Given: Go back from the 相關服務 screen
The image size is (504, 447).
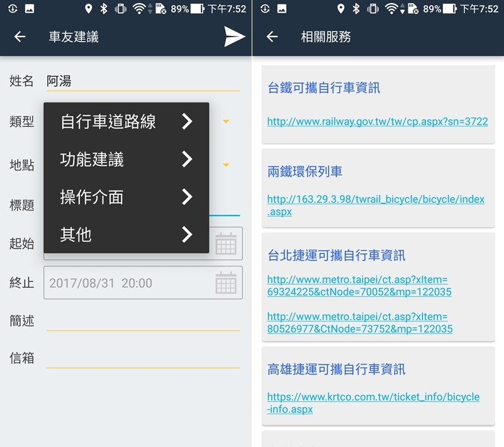Looking at the screenshot, I should pyautogui.click(x=272, y=36).
